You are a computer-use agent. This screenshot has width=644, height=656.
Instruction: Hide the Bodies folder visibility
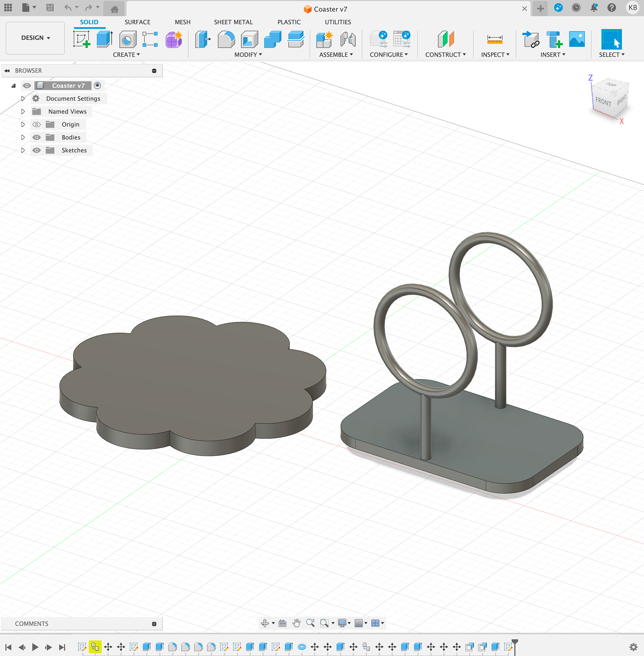coord(37,137)
